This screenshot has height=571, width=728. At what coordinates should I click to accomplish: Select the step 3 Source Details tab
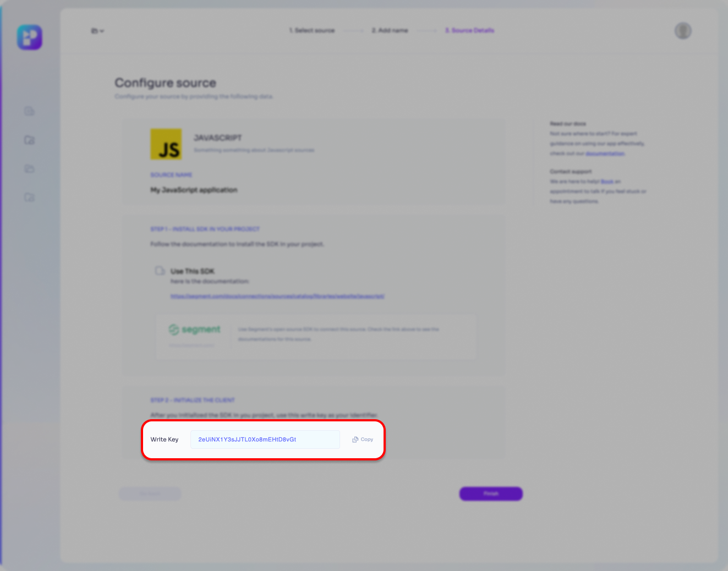[469, 31]
